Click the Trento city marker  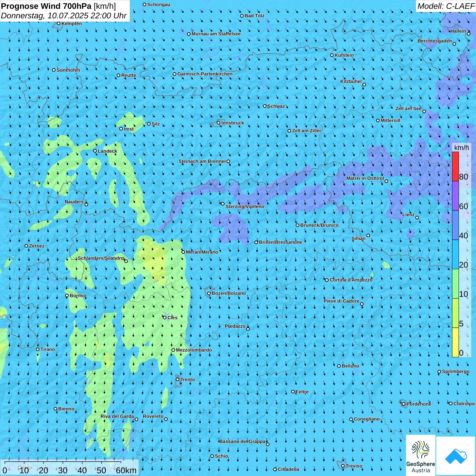coord(177,379)
